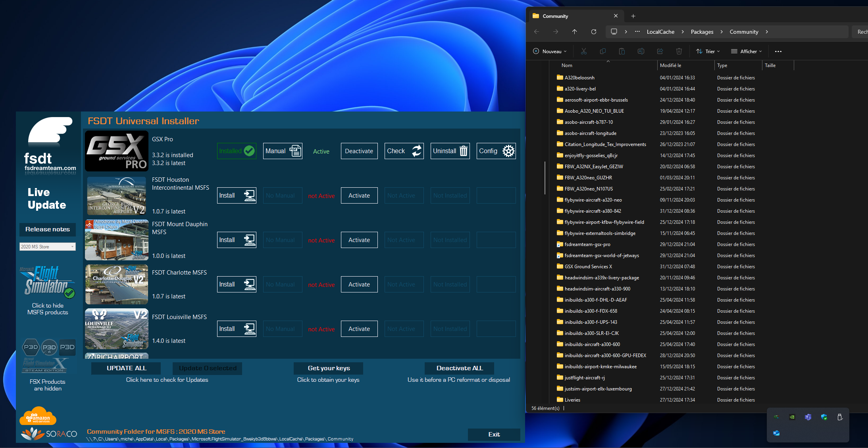Click the GSX Pro Check update button
This screenshot has height=448, width=868.
pos(404,151)
